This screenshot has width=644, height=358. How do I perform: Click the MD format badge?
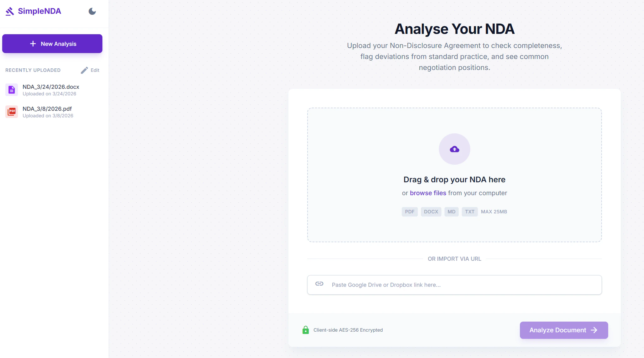(451, 212)
